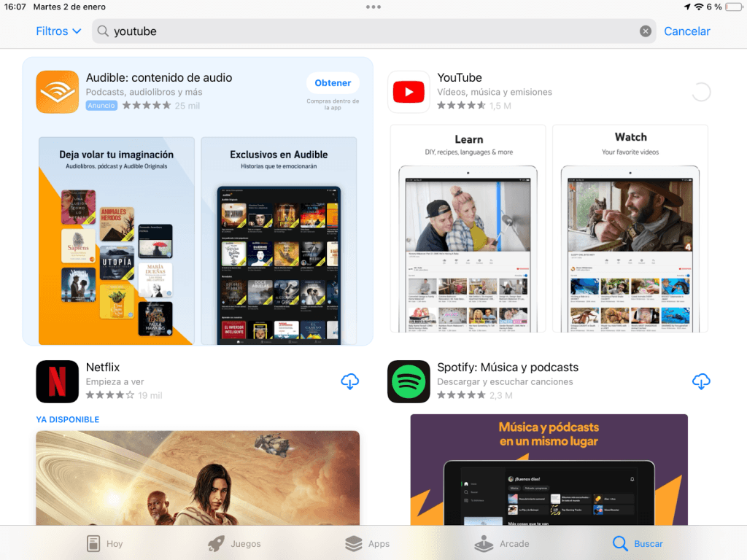This screenshot has width=747, height=560.
Task: Tap the Cancelar link
Action: (x=686, y=31)
